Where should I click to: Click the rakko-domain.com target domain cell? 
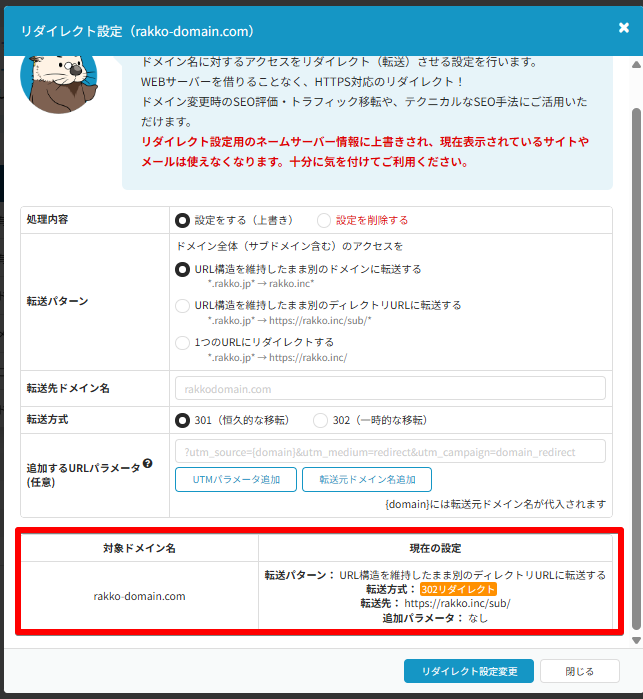coord(139,597)
